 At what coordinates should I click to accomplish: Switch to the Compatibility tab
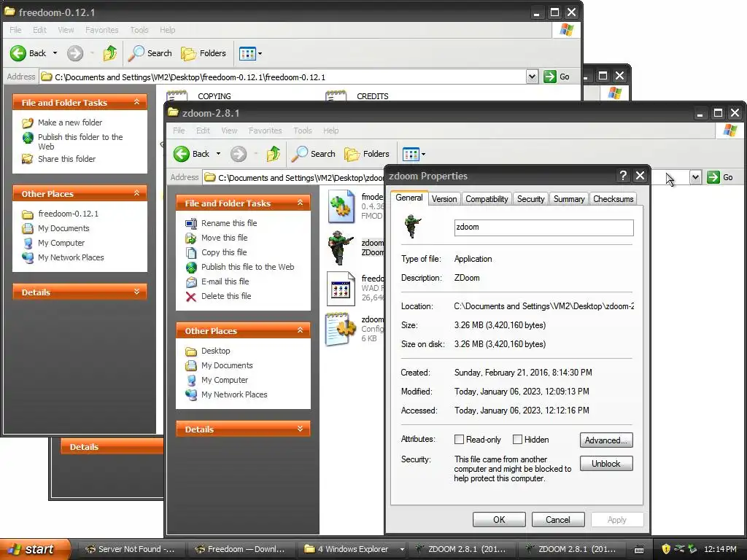[487, 199]
